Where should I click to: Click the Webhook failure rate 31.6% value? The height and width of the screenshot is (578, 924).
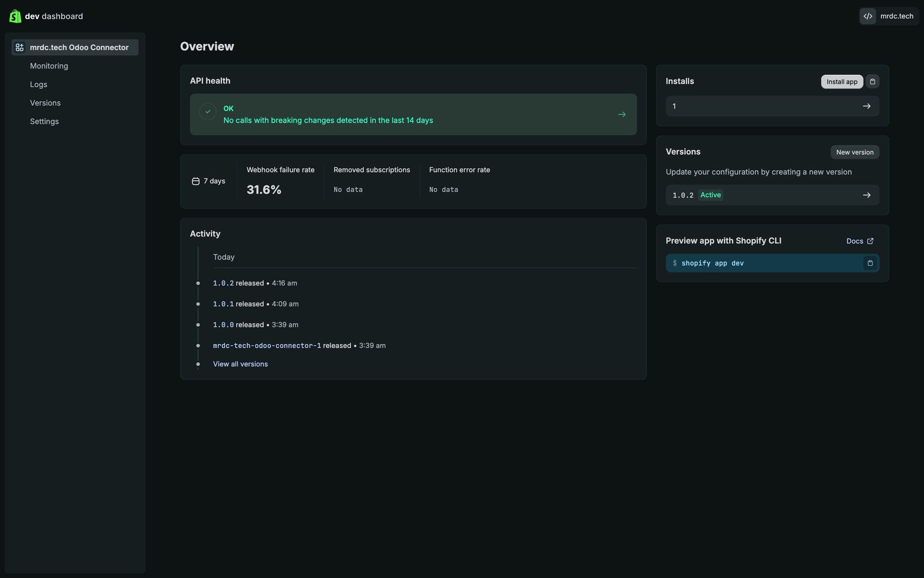[x=264, y=190]
